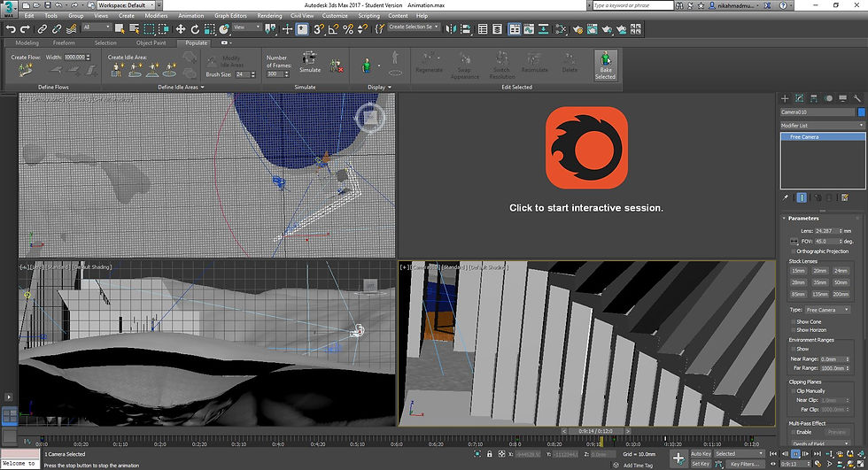Open Create Selection Set dropdown
This screenshot has height=470, width=868.
click(413, 27)
